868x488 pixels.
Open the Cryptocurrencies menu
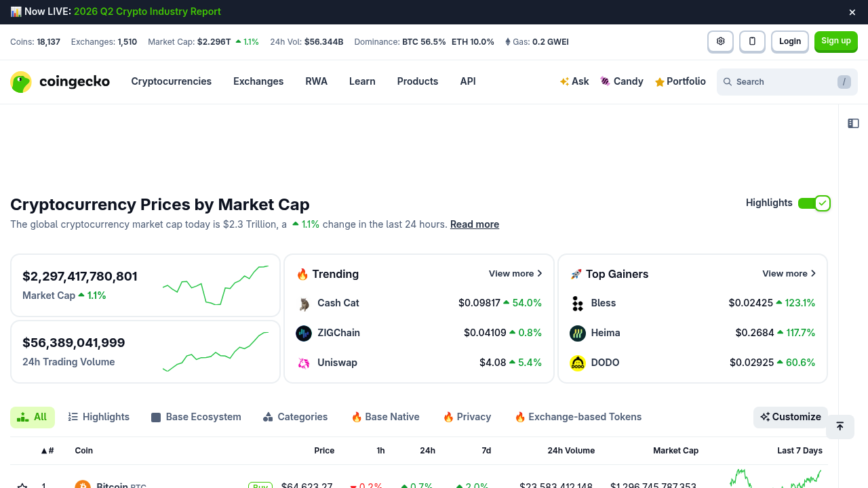pyautogui.click(x=172, y=81)
